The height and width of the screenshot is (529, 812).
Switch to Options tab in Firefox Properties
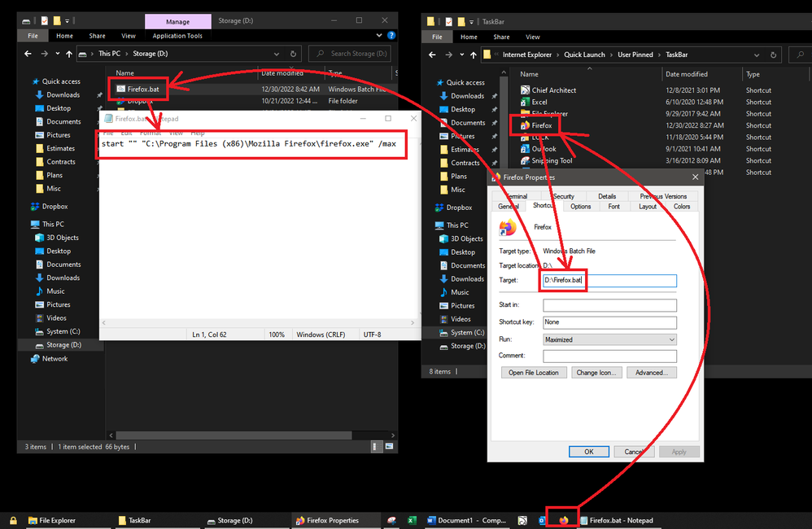coord(580,206)
